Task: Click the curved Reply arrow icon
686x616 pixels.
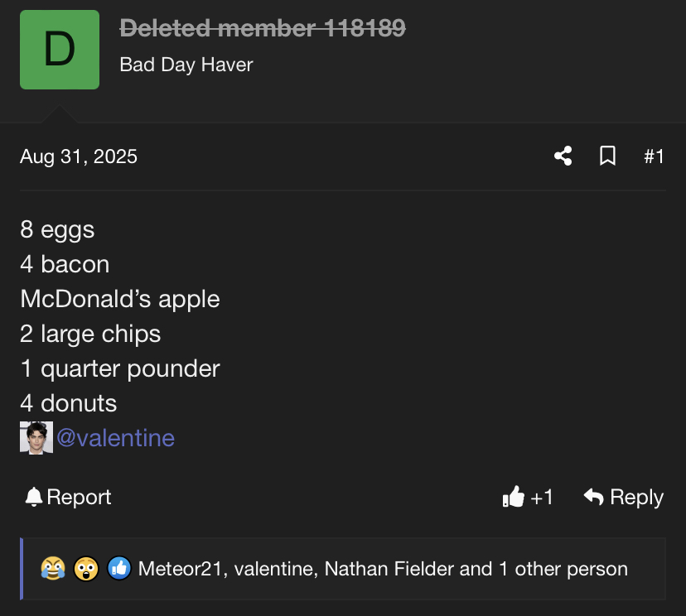Action: (x=594, y=497)
